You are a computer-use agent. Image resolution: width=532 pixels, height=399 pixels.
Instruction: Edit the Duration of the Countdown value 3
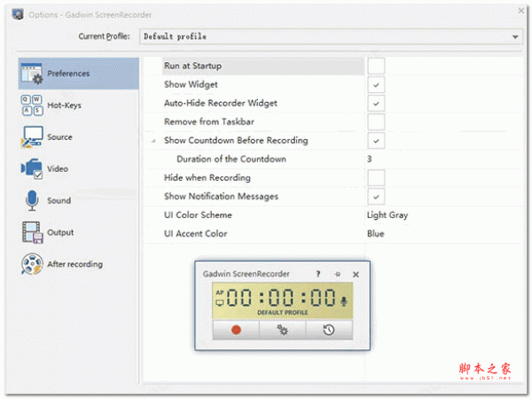tap(370, 159)
